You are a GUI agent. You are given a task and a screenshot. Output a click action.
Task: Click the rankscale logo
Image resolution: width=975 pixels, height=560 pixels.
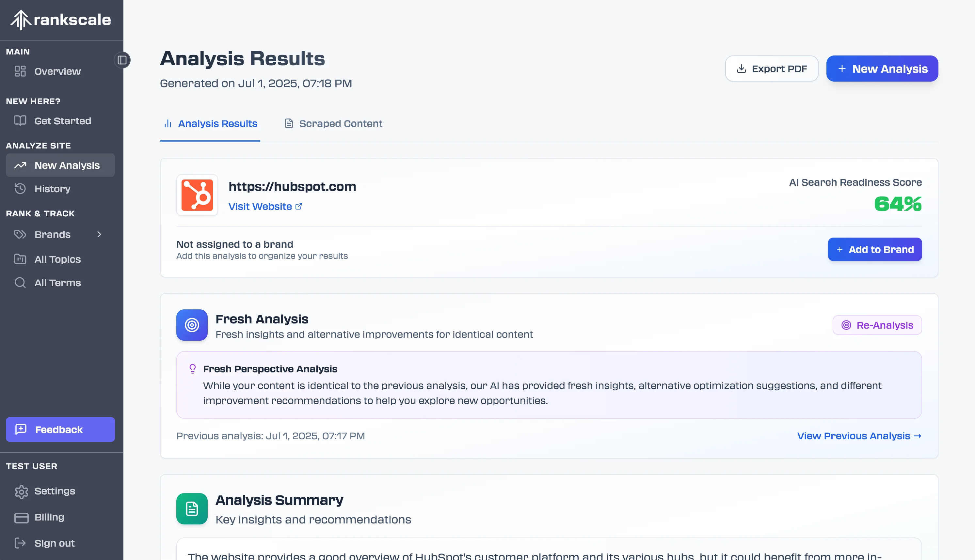61,20
